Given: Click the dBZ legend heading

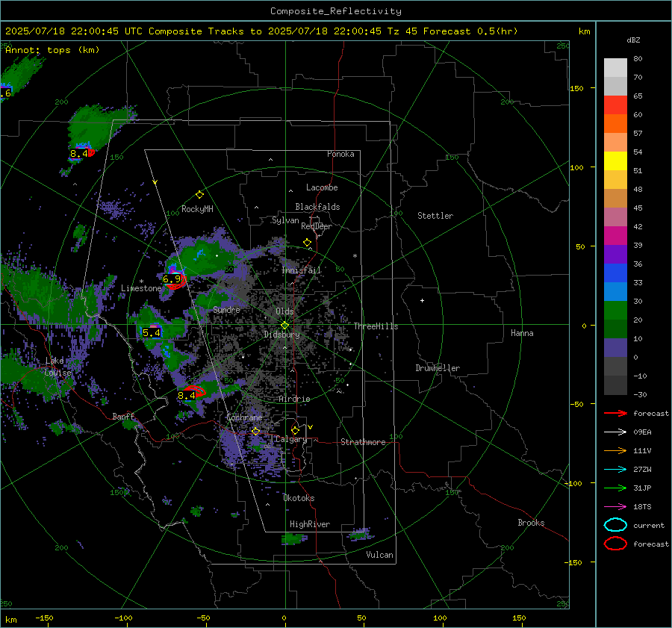Looking at the screenshot, I should coord(633,40).
